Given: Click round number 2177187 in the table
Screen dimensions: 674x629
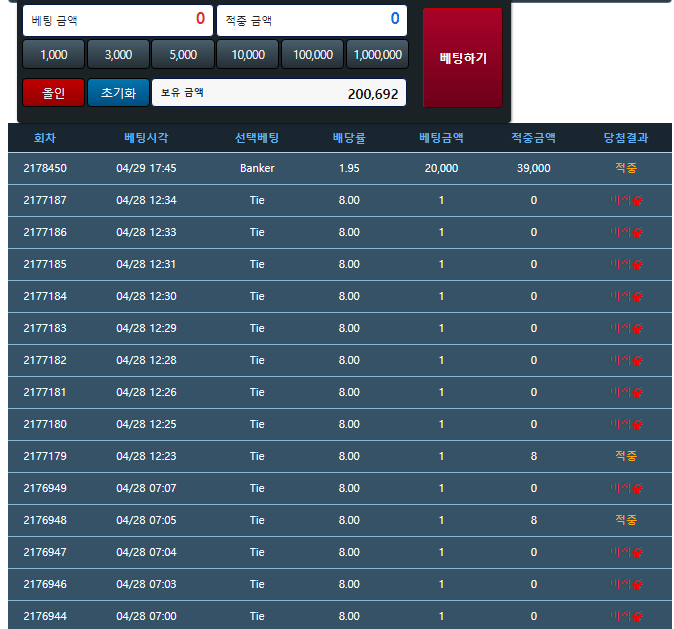Looking at the screenshot, I should [45, 200].
